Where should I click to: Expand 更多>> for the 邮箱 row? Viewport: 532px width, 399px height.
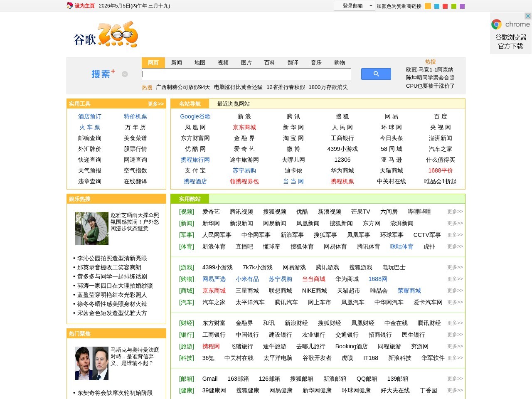tap(455, 379)
